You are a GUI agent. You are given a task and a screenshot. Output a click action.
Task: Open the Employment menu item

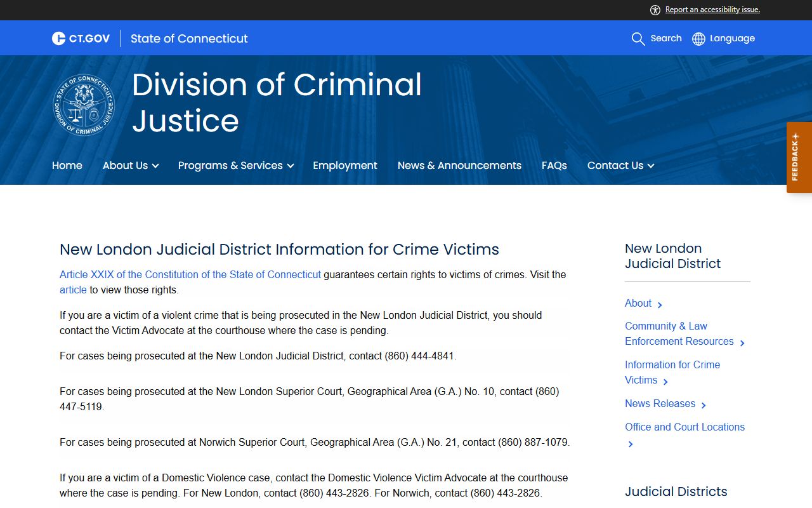(x=345, y=165)
